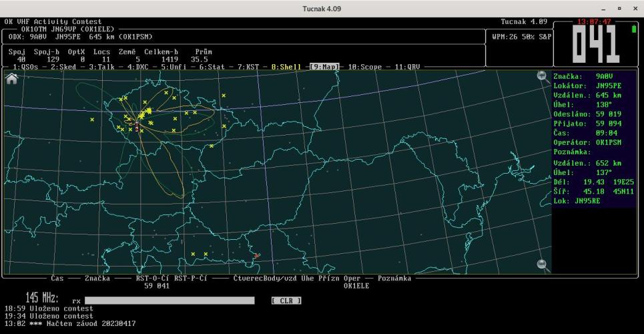The height and width of the screenshot is (334, 644).
Task: Click the home station marker in Czechia
Action: coord(137,125)
